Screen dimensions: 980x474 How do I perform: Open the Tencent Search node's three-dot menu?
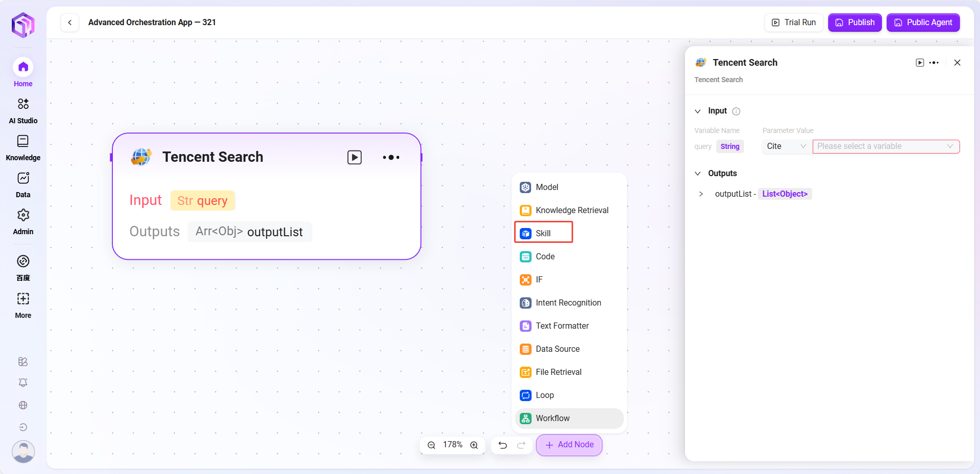[391, 157]
